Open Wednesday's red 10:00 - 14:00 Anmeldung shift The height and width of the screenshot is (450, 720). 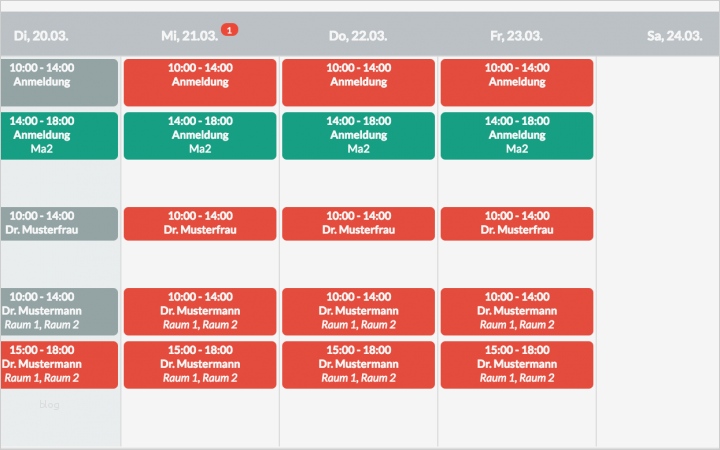[x=200, y=75]
